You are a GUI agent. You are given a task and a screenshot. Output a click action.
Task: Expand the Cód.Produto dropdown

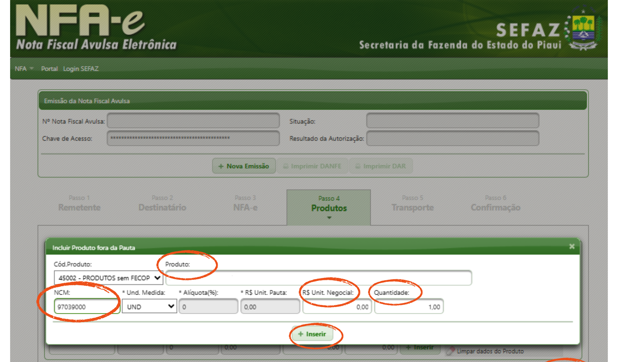tap(108, 278)
